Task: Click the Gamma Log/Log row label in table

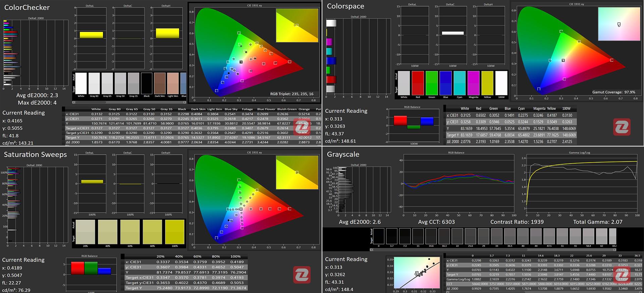Action: 458,279
